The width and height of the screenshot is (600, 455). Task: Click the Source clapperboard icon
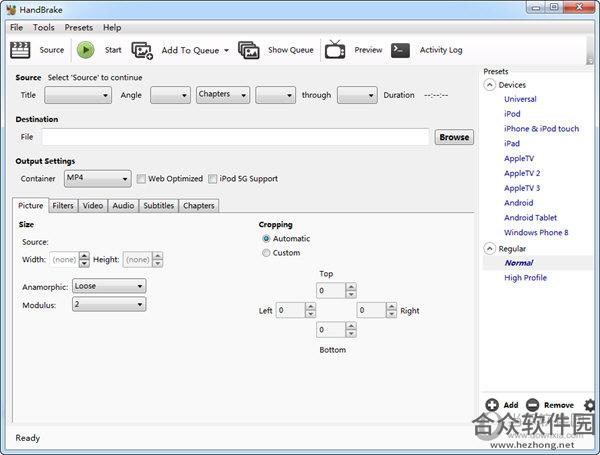click(20, 50)
